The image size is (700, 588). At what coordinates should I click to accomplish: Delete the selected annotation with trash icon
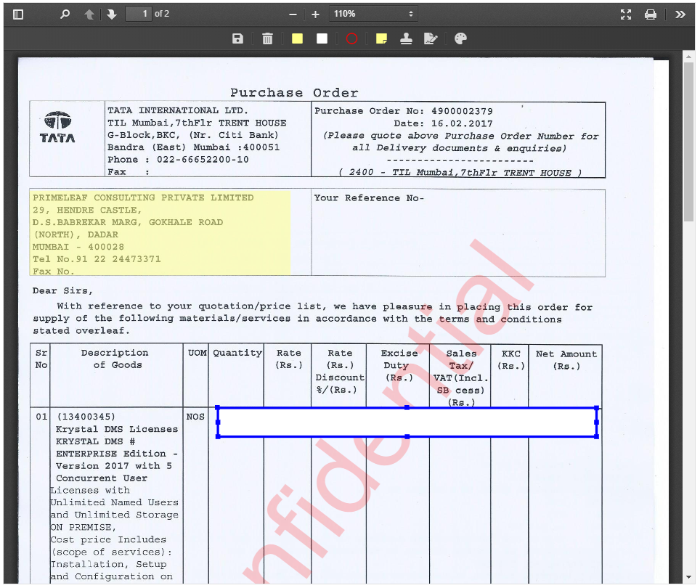[x=267, y=38]
